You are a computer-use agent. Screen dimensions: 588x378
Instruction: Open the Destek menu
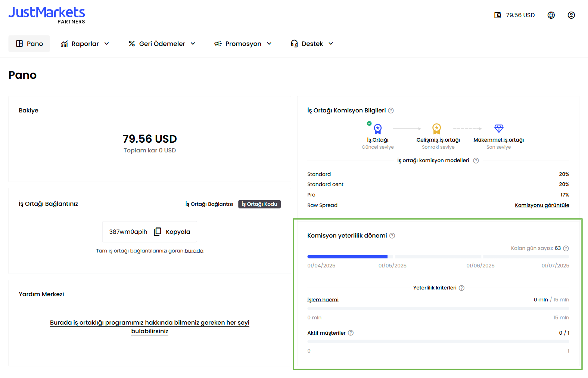coord(312,44)
